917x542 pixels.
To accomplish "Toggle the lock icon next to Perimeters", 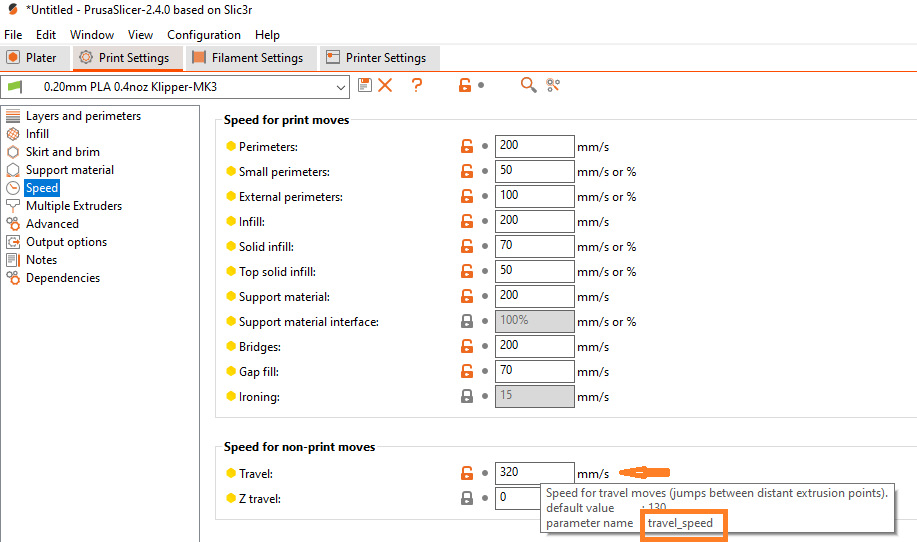I will (466, 147).
